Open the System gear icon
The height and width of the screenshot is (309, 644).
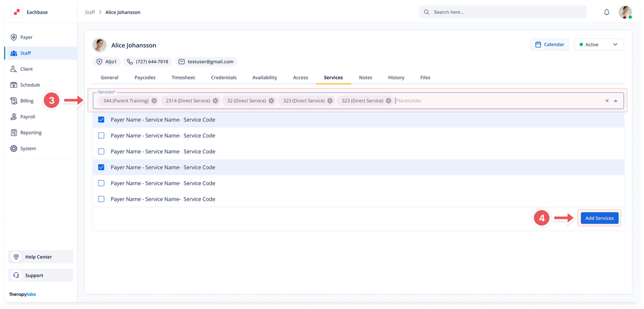coord(14,149)
